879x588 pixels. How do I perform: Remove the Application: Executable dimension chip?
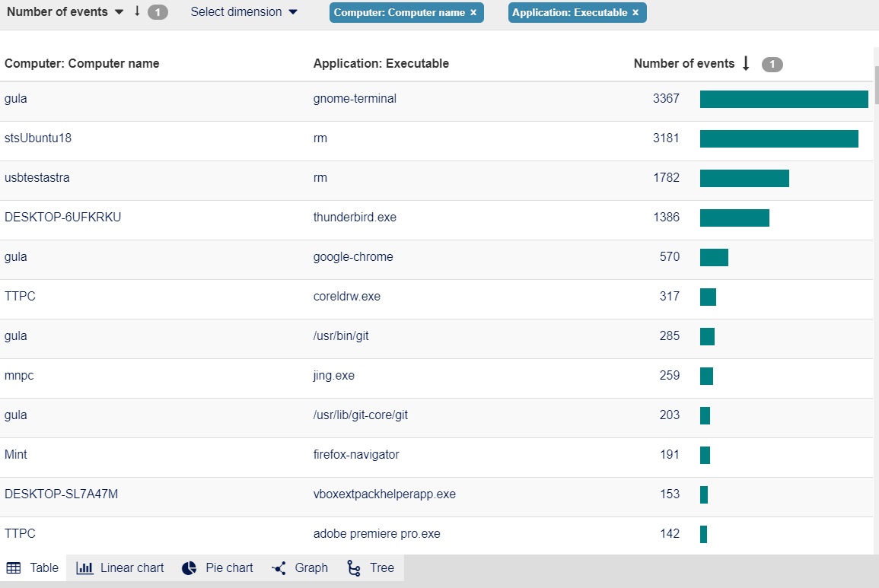pyautogui.click(x=635, y=13)
